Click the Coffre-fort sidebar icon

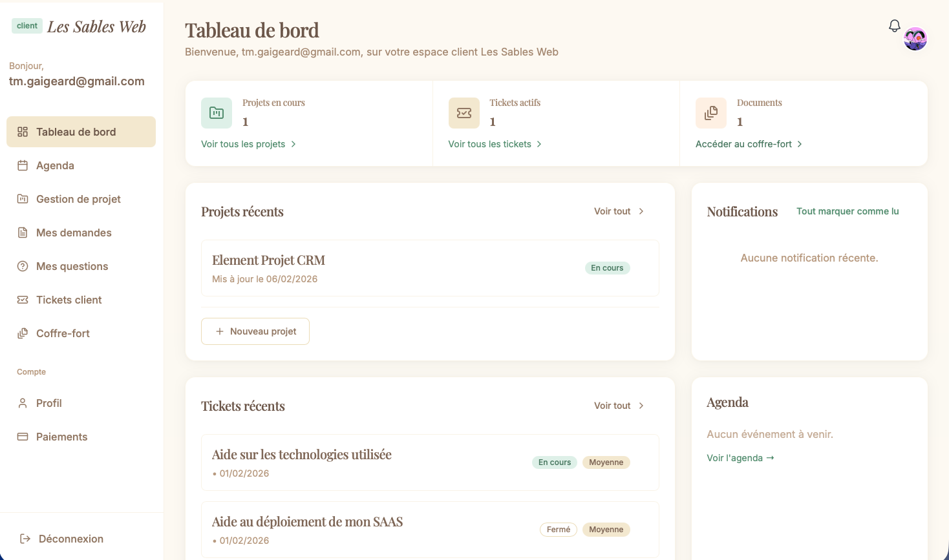coord(23,333)
